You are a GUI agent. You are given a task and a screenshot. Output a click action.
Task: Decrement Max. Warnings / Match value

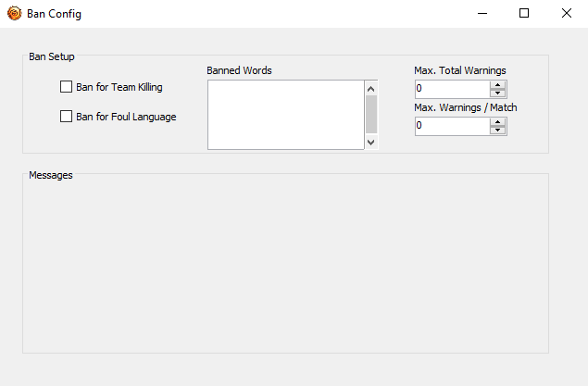pos(498,131)
